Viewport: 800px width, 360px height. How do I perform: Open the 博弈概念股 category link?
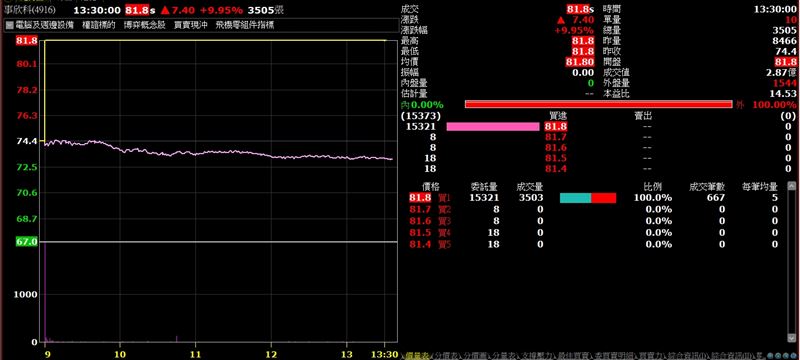145,25
